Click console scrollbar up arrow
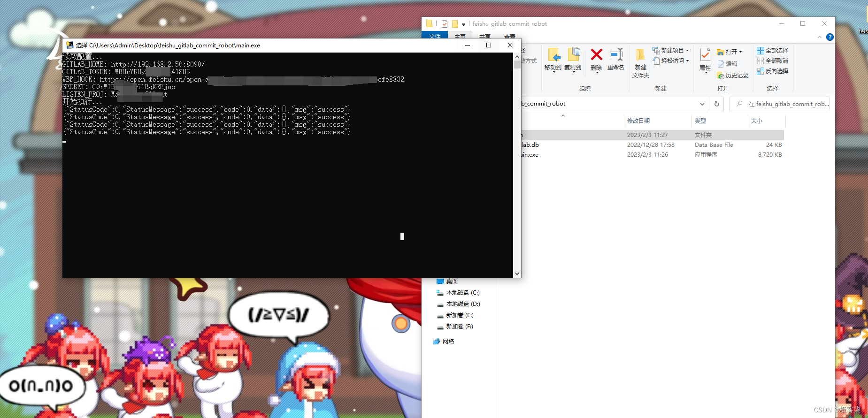 pos(517,56)
